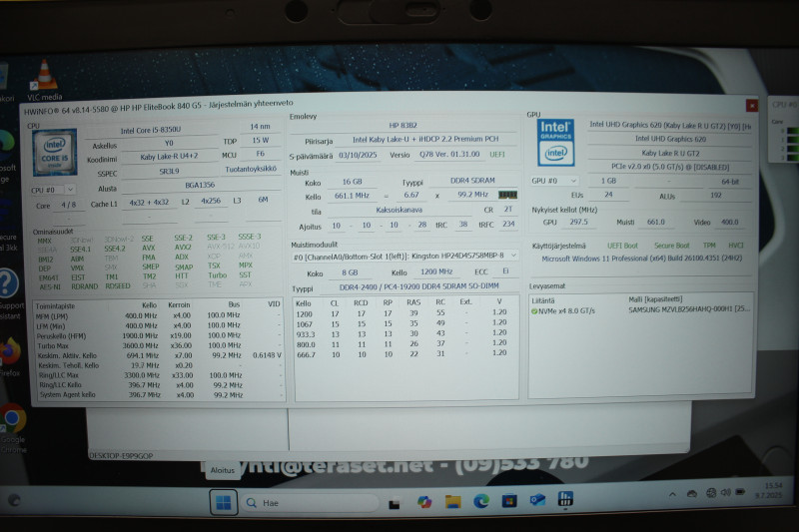Open Microsoft Edge from the taskbar
This screenshot has height=532, width=799.
click(x=481, y=501)
